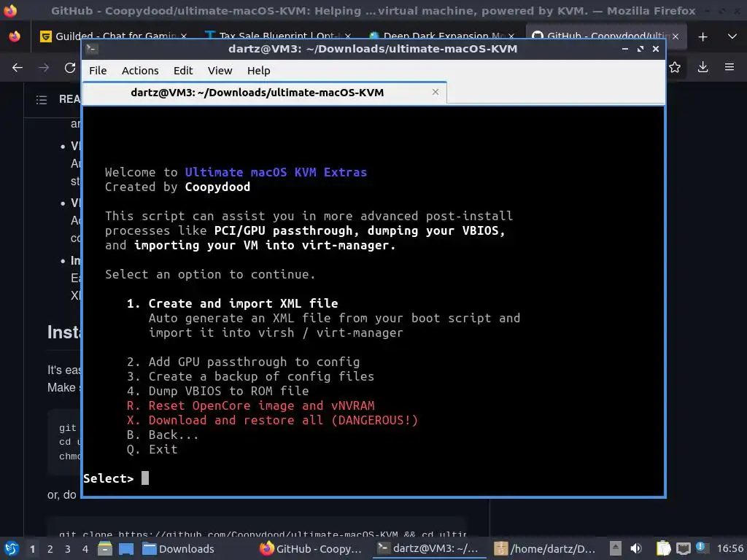Maximize the terminal window
This screenshot has height=560, width=747.
tap(640, 49)
